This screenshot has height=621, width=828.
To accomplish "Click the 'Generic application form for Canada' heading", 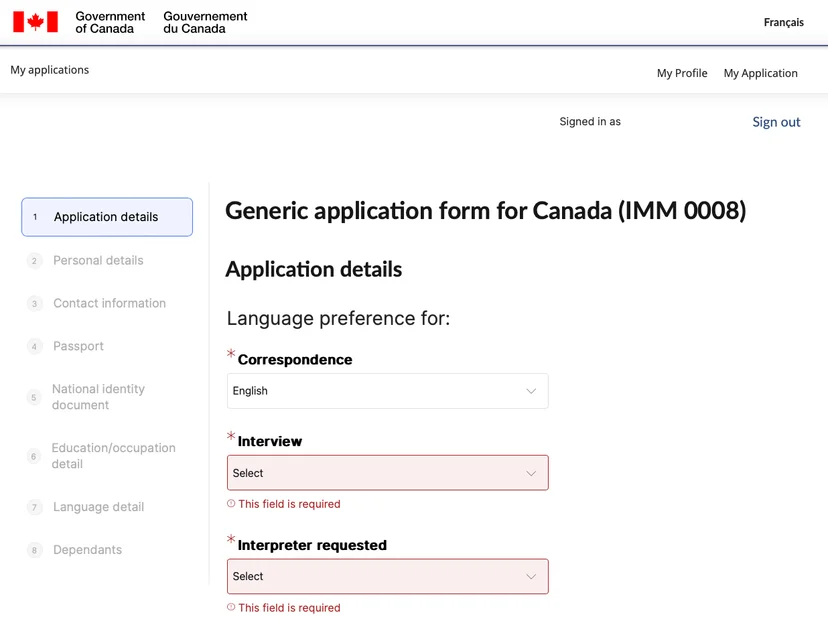I will [486, 210].
